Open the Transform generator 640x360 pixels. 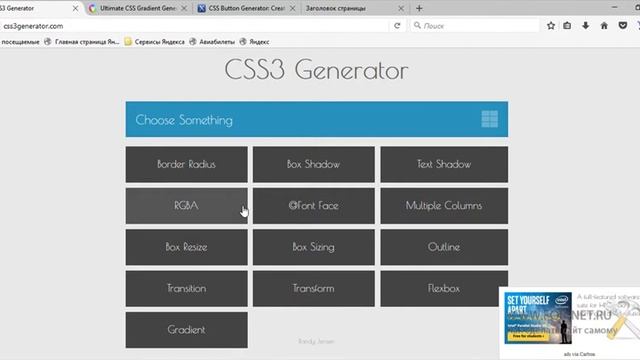[313, 289]
